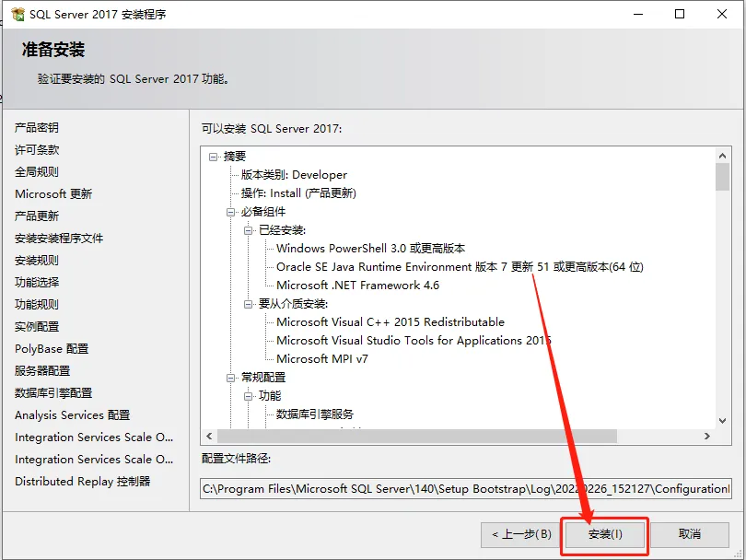Click the 操作: Install (产品更新) tree row
The height and width of the screenshot is (560, 746).
click(x=298, y=193)
